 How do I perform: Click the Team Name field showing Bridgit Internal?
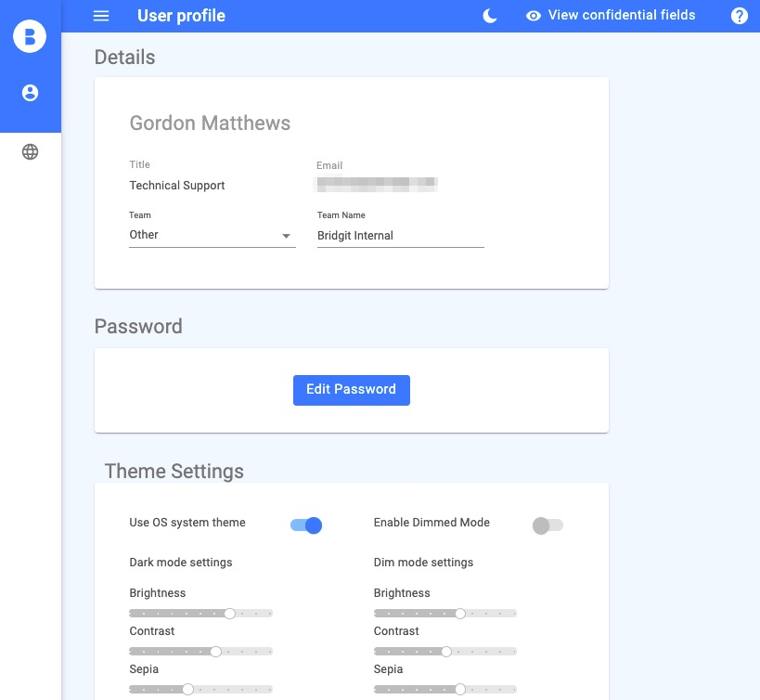click(400, 235)
